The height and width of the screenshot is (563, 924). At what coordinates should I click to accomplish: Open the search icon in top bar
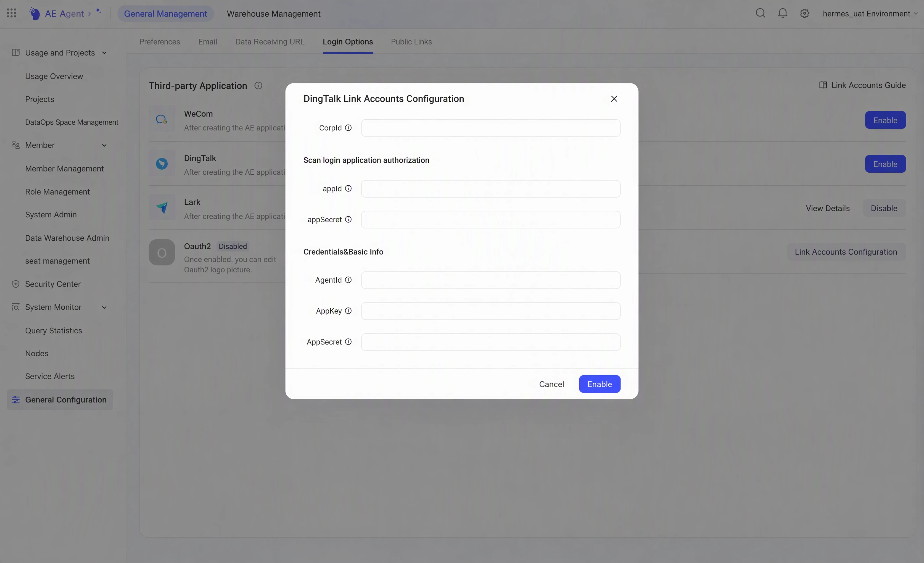click(760, 13)
